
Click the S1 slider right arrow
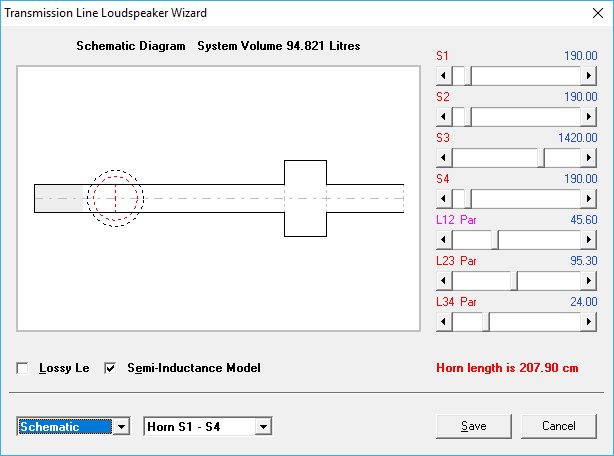tap(589, 76)
